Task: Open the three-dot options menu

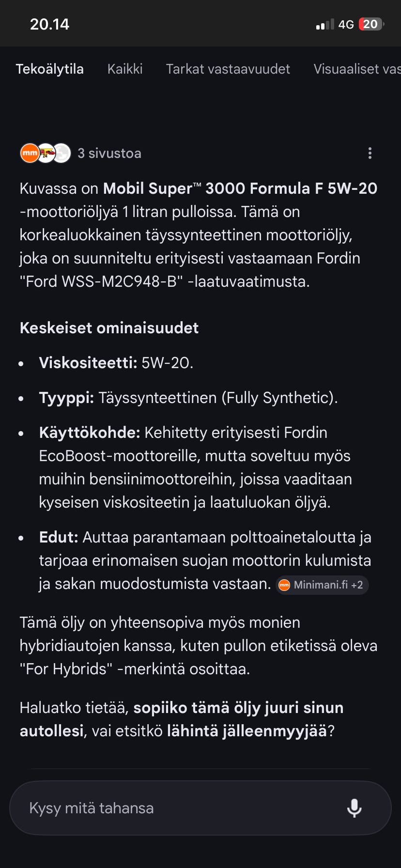Action: [x=370, y=153]
